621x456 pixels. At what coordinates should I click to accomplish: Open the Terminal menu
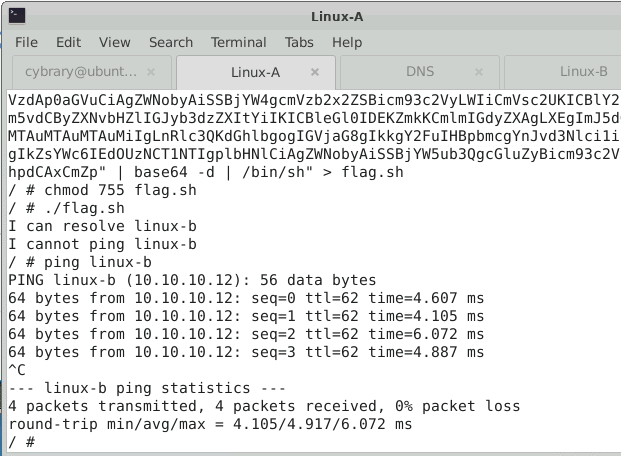click(239, 42)
